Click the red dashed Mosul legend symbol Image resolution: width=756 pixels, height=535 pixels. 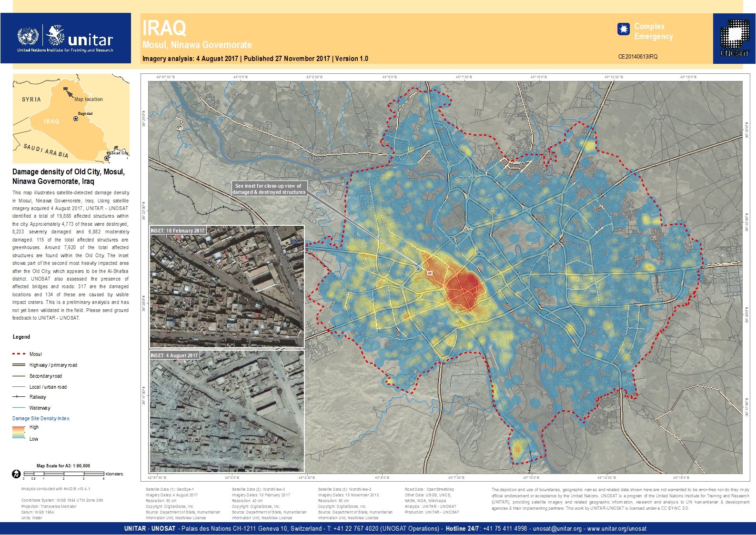(x=19, y=354)
